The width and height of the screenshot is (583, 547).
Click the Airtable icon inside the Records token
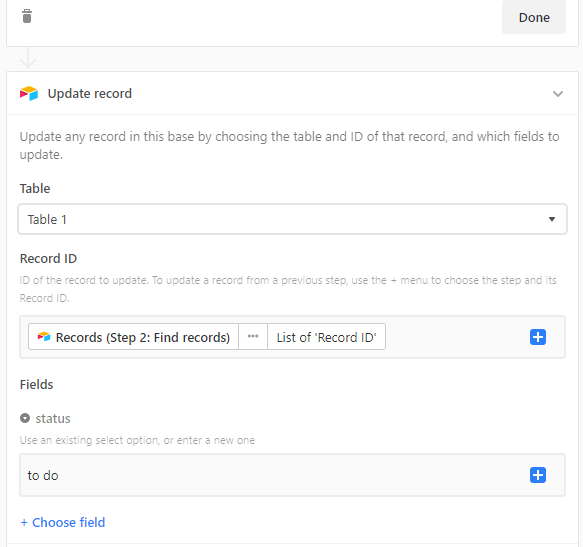pyautogui.click(x=44, y=337)
